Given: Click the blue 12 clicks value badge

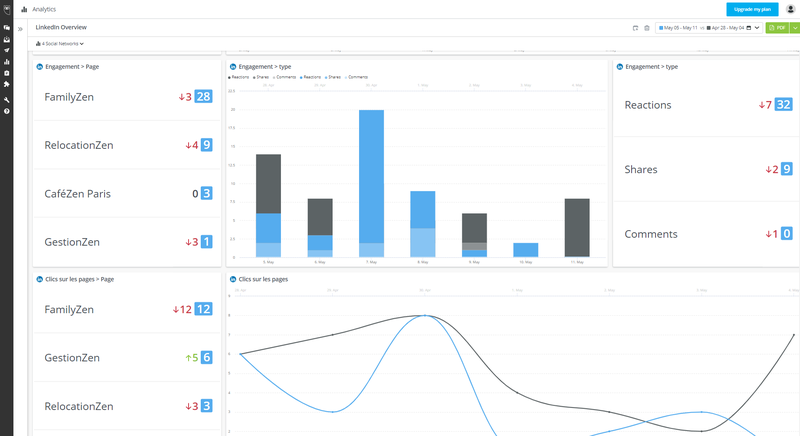Looking at the screenshot, I should pos(204,309).
